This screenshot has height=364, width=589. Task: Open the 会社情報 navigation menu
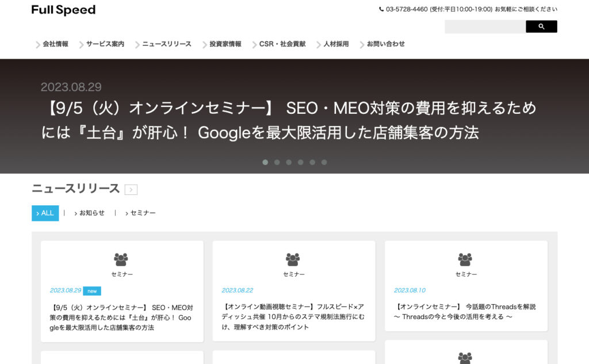point(55,44)
